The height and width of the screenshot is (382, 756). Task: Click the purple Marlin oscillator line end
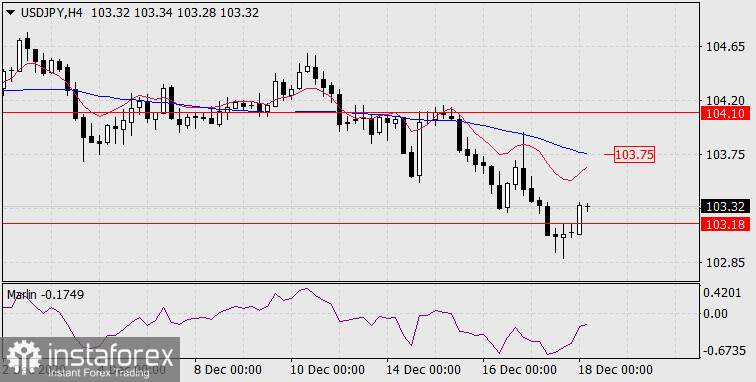[586, 325]
